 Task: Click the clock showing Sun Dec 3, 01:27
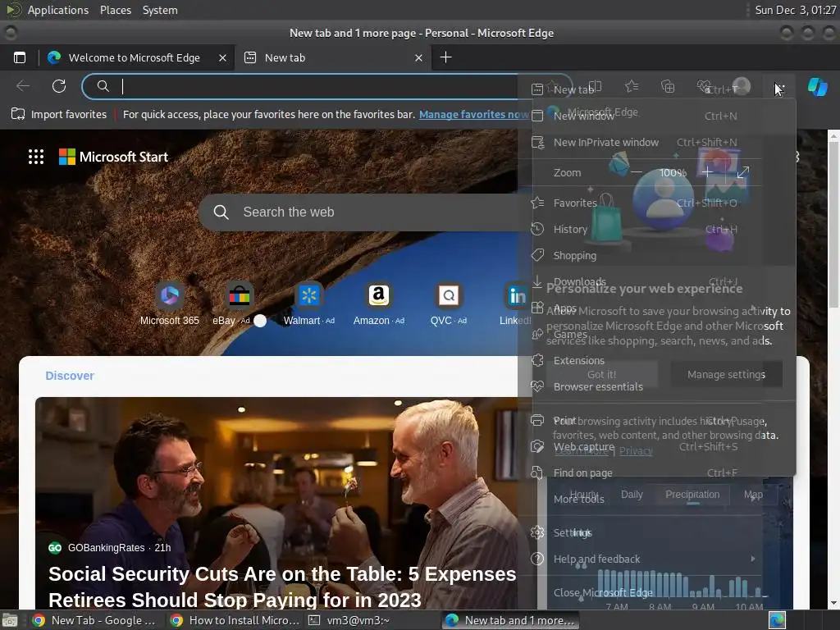pyautogui.click(x=796, y=10)
